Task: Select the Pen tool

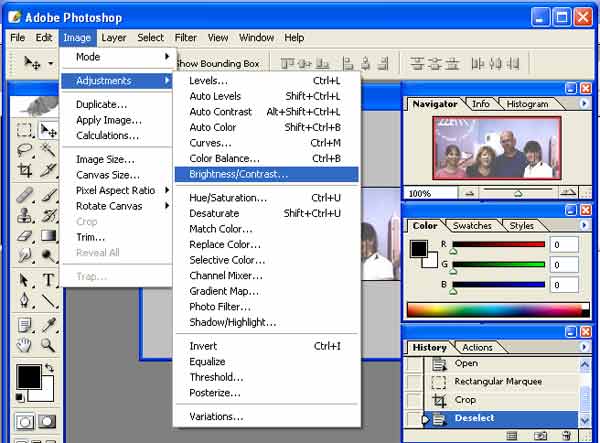Action: click(x=24, y=300)
